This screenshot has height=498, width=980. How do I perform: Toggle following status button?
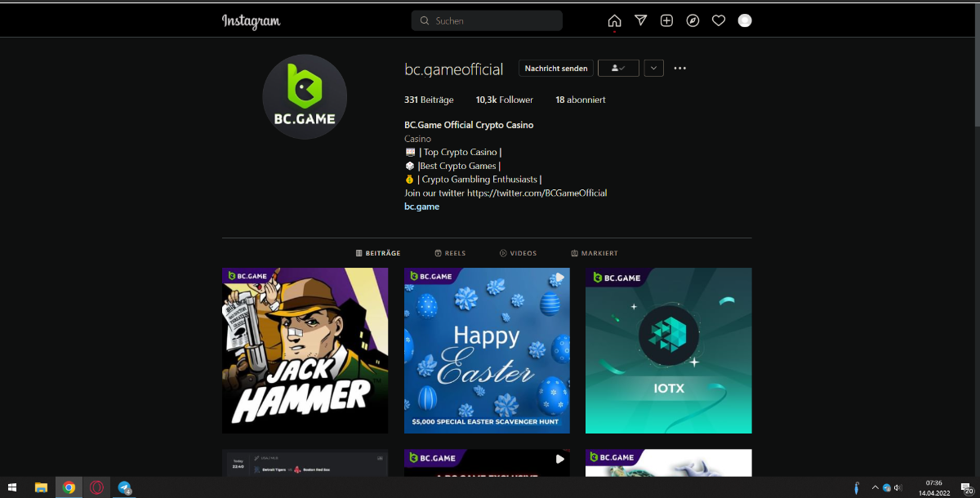pyautogui.click(x=618, y=69)
